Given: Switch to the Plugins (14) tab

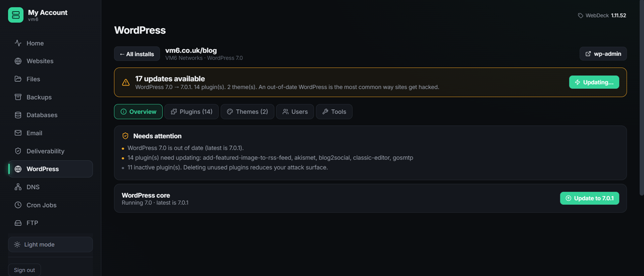Looking at the screenshot, I should pyautogui.click(x=192, y=112).
